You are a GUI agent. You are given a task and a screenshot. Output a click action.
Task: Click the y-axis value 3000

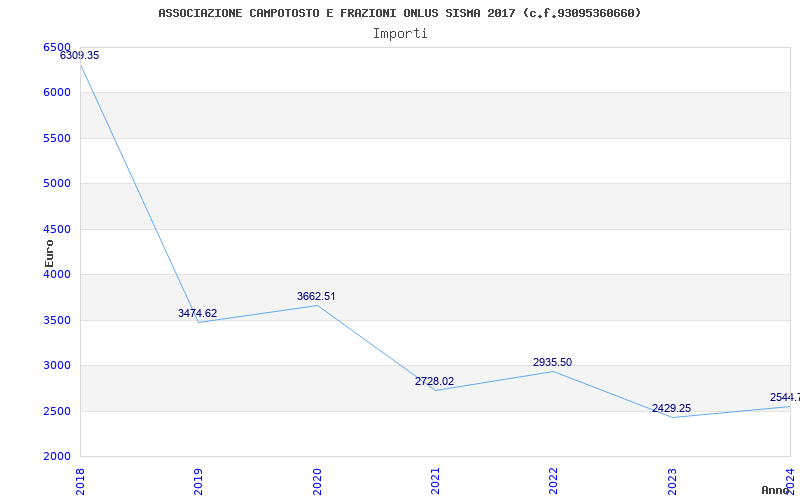tap(57, 365)
